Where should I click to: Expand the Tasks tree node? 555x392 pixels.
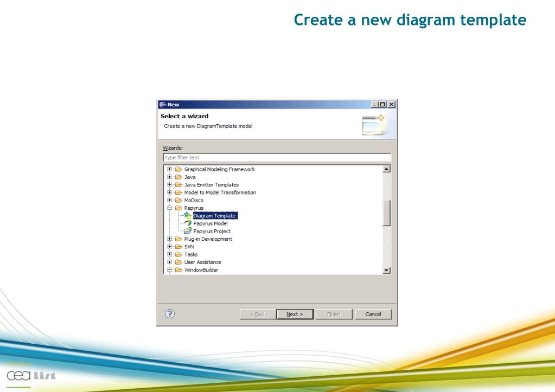pos(170,254)
